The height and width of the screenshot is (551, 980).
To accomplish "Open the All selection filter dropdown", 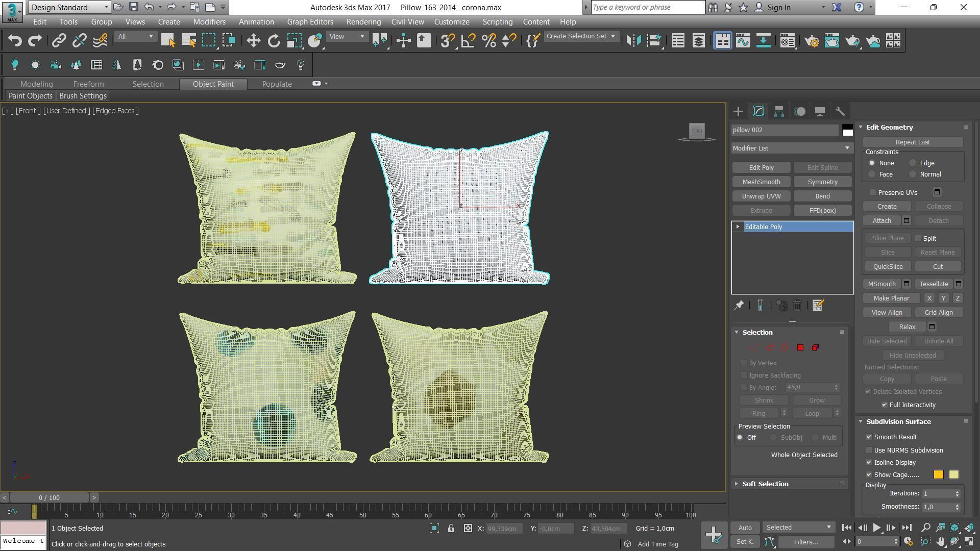I will [135, 37].
